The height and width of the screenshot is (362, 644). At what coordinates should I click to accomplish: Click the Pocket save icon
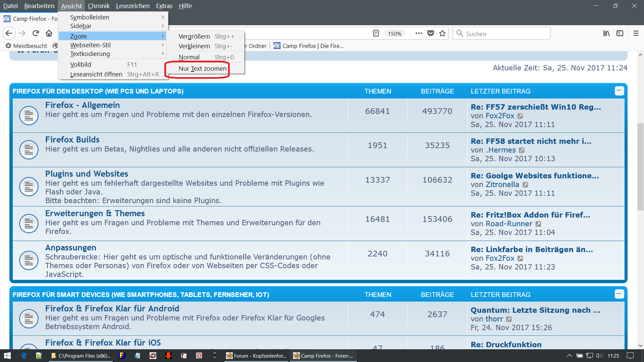[x=431, y=33]
